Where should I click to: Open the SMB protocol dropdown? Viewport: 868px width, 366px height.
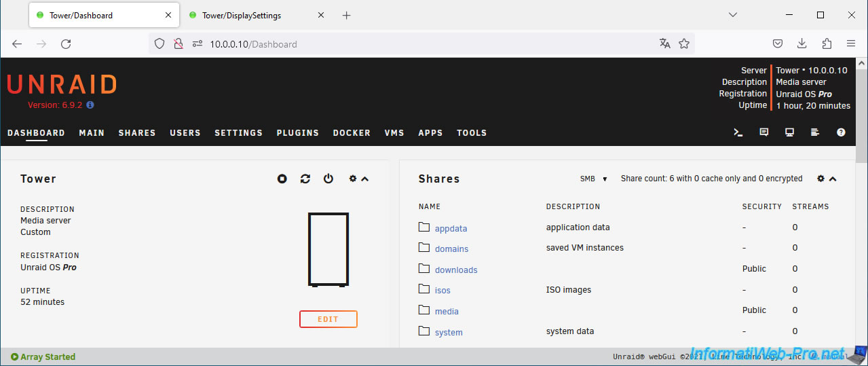pos(594,179)
